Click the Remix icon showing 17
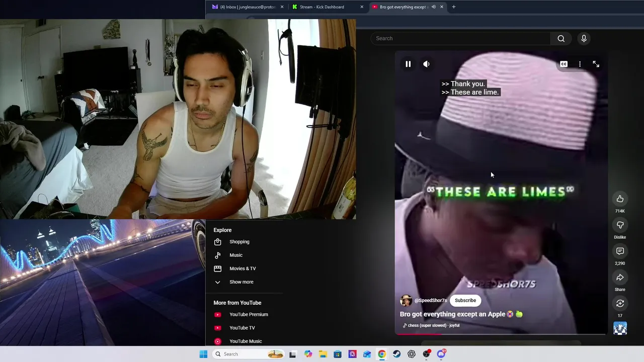This screenshot has height=362, width=644. click(x=620, y=303)
